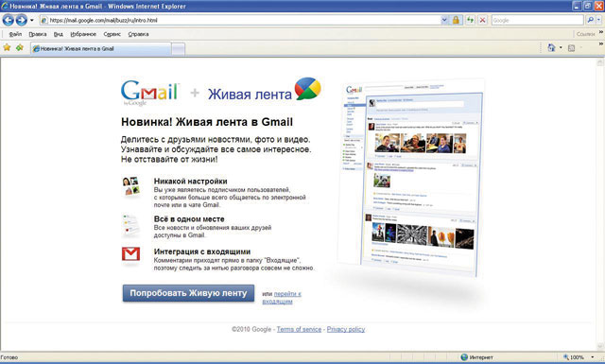Click the browser Forward arrow button

(x=21, y=20)
